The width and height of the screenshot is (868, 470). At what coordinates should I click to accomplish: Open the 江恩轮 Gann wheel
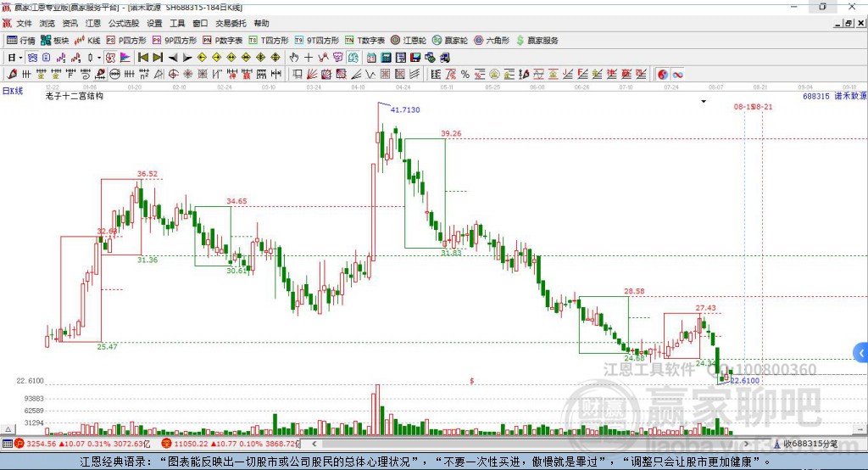pyautogui.click(x=409, y=41)
